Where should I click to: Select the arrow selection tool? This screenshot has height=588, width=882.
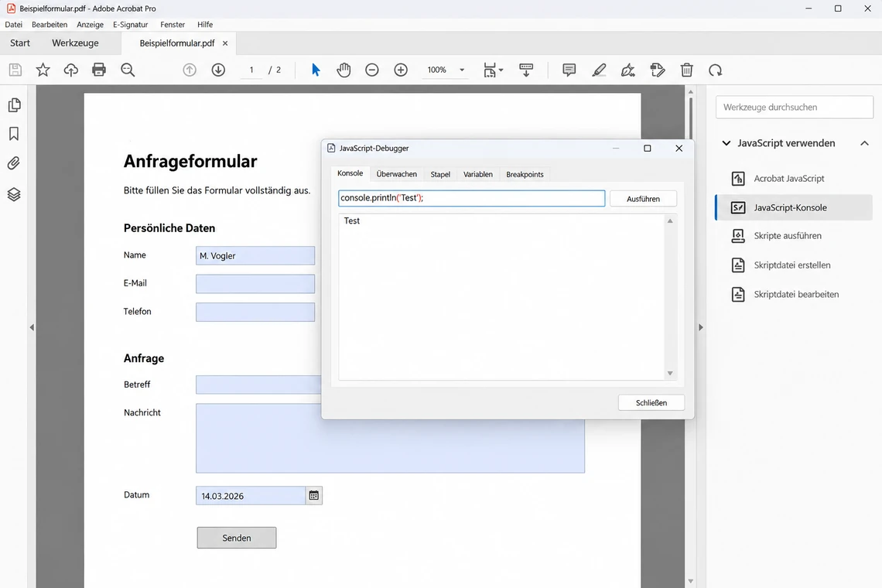point(316,70)
